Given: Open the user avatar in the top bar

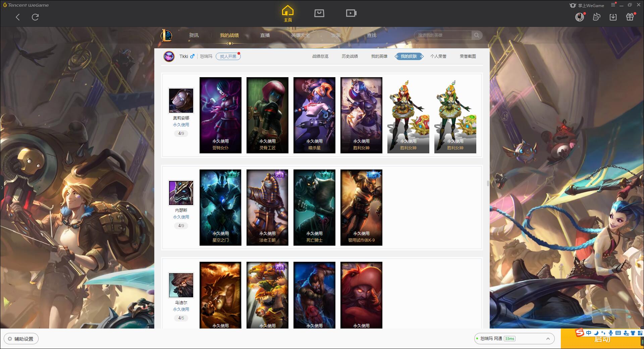Looking at the screenshot, I should 579,17.
